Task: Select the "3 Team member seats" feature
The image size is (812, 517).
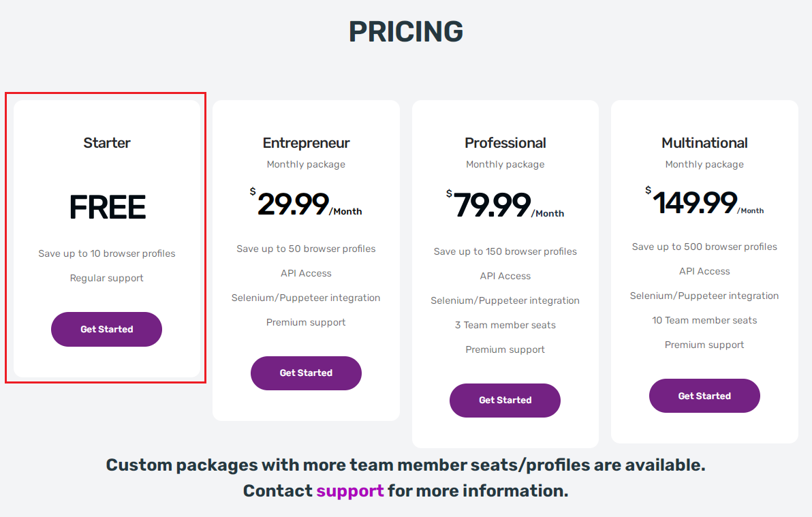Action: click(x=505, y=325)
